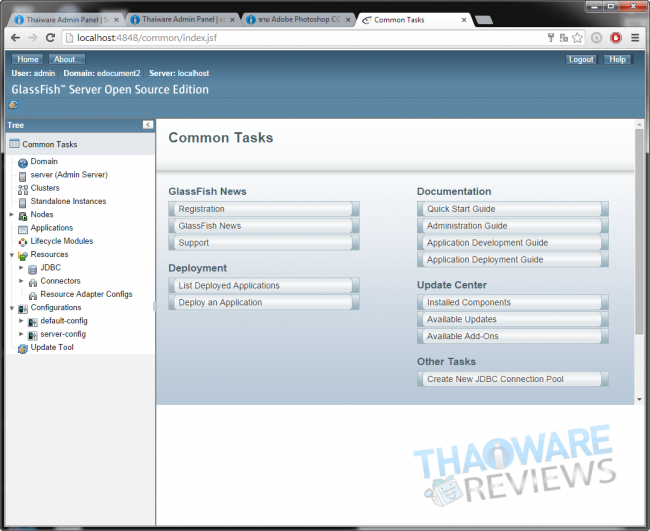Screen dimensions: 650x531
Task: Click the Update Tool icon in tree
Action: coord(23,349)
